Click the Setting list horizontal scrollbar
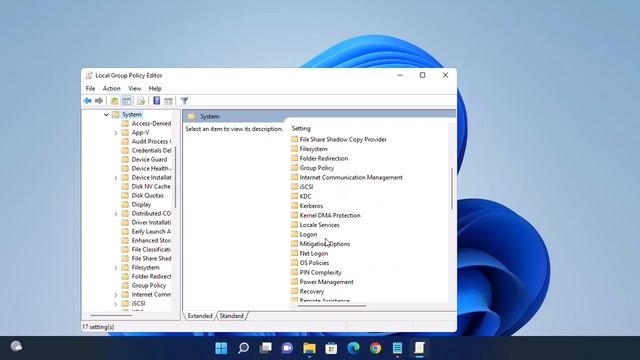Screen dimensions: 640x360 [332, 306]
